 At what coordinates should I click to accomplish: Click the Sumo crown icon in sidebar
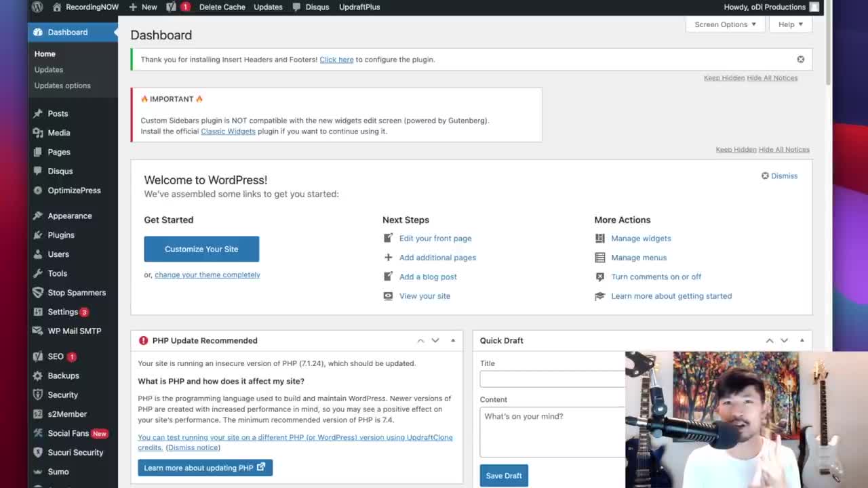[38, 472]
